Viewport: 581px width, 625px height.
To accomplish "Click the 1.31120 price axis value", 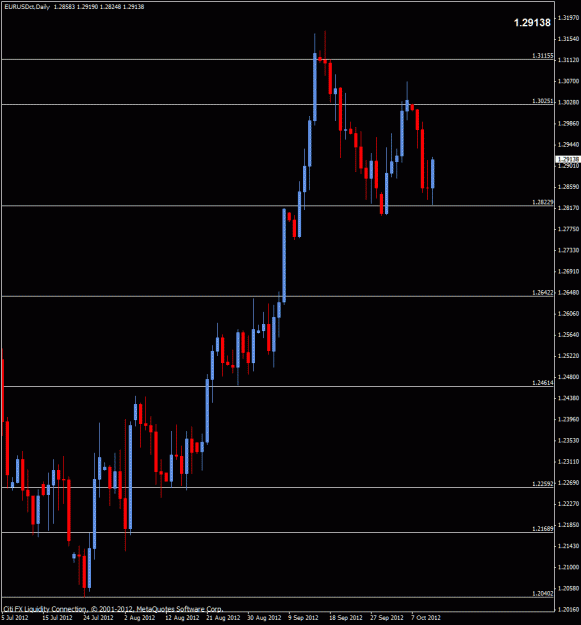I will [568, 60].
